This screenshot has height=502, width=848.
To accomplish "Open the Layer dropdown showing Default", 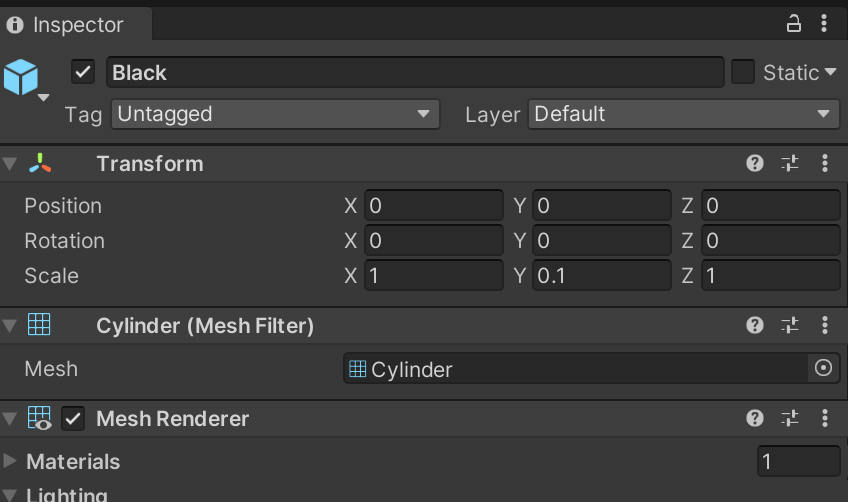I will [684, 114].
